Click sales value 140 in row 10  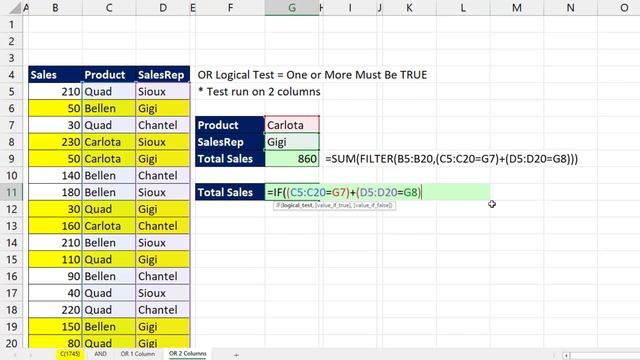(55, 176)
